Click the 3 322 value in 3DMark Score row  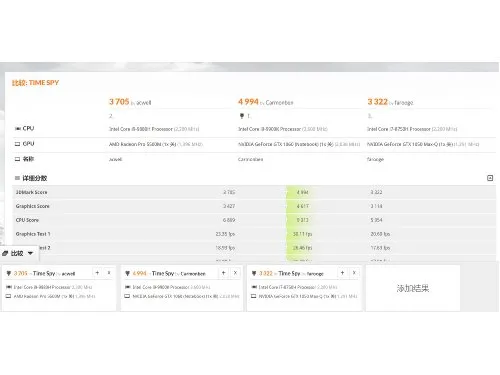tap(376, 192)
